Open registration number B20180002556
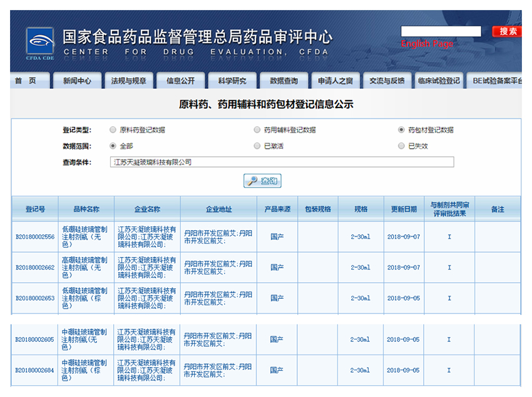Image resolution: width=532 pixels, height=397 pixels. tap(35, 237)
